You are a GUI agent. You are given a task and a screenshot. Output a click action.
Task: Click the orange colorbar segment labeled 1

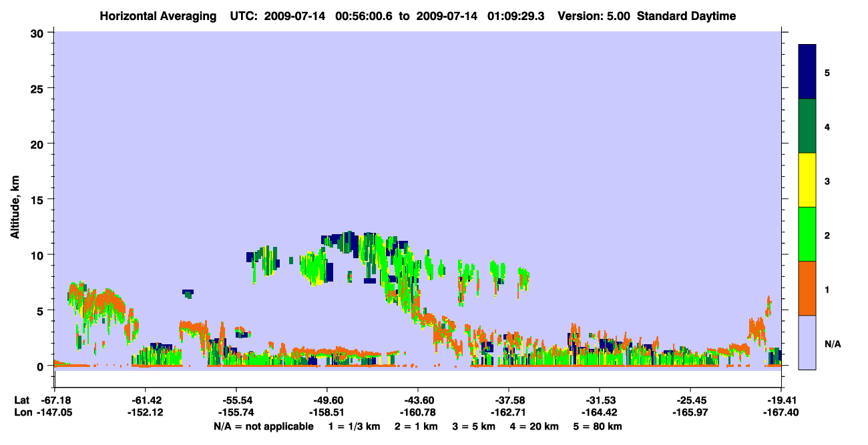807,288
